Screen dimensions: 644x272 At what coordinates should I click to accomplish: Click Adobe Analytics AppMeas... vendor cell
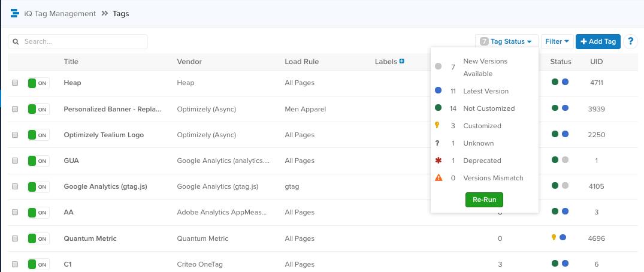222,212
